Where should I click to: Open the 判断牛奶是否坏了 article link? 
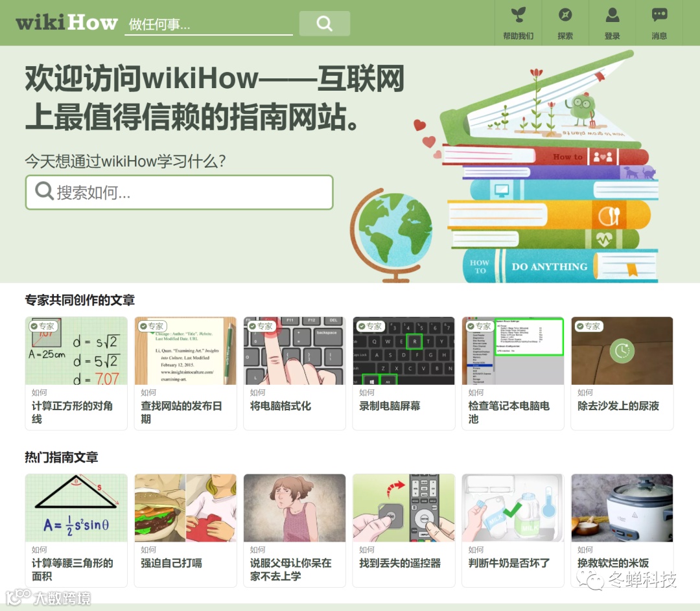click(x=509, y=563)
